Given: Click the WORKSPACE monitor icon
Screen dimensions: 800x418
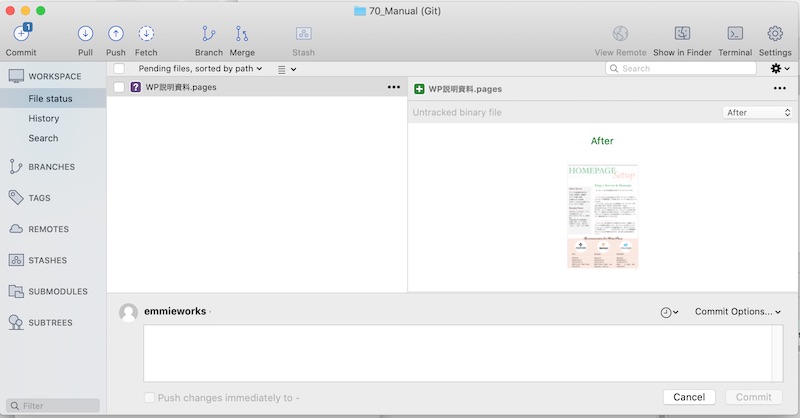Looking at the screenshot, I should 16,76.
